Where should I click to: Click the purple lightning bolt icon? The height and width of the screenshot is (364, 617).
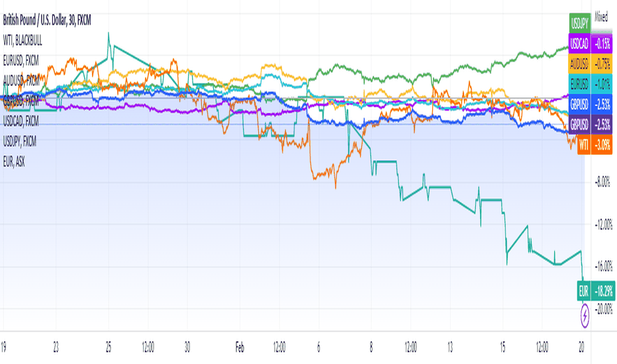click(585, 316)
